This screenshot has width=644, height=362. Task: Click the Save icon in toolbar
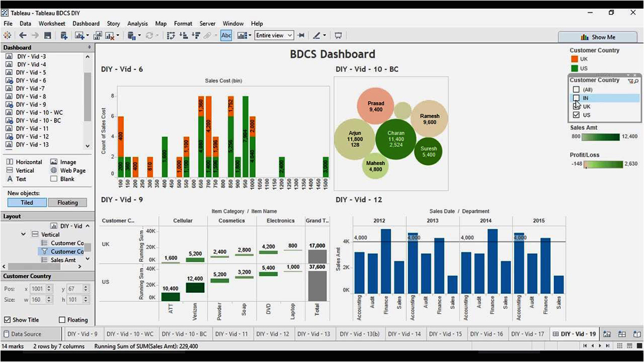pos(48,35)
